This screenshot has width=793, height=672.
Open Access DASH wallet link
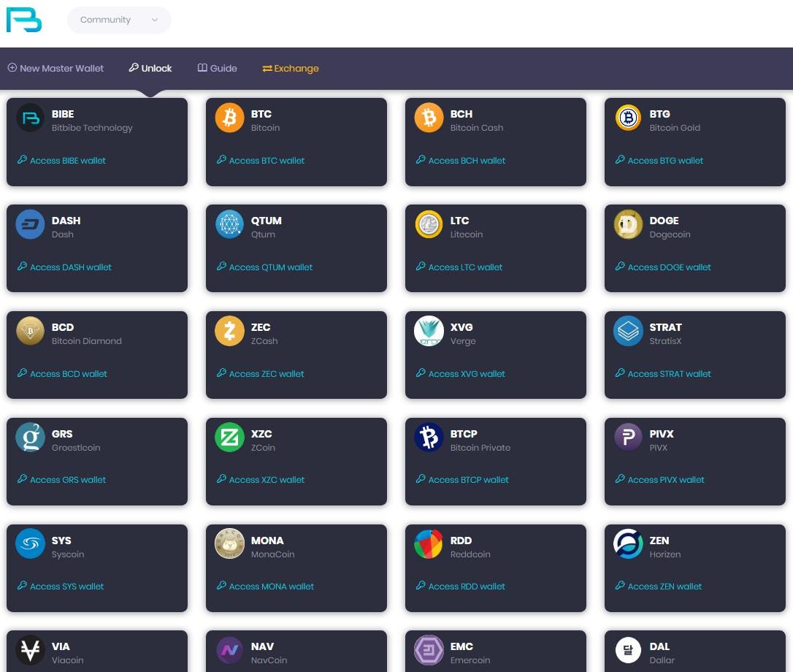[x=64, y=267]
